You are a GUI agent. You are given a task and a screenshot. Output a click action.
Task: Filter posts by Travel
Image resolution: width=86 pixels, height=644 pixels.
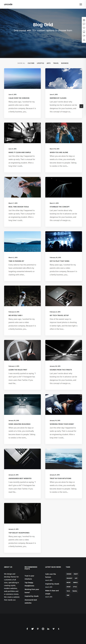click(56, 63)
